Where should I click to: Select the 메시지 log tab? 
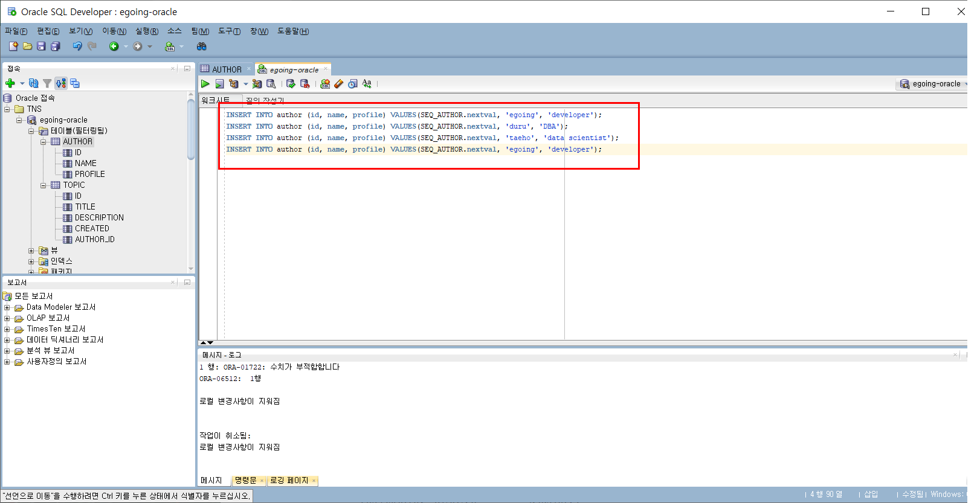point(211,481)
